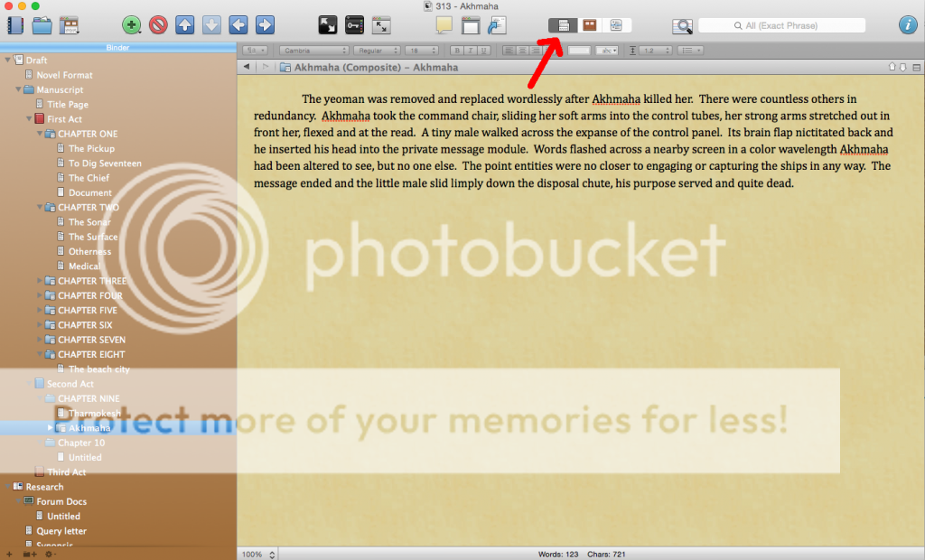Viewport: 925px width, 560px height.
Task: Open the Query letter document
Action: [61, 531]
